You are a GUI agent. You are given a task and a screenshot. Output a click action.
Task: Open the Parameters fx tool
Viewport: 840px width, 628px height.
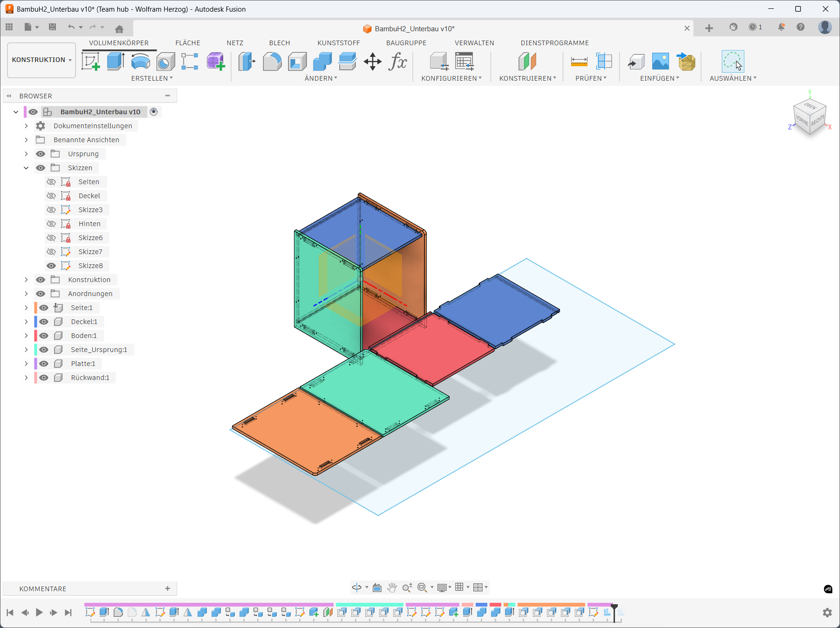click(x=397, y=62)
